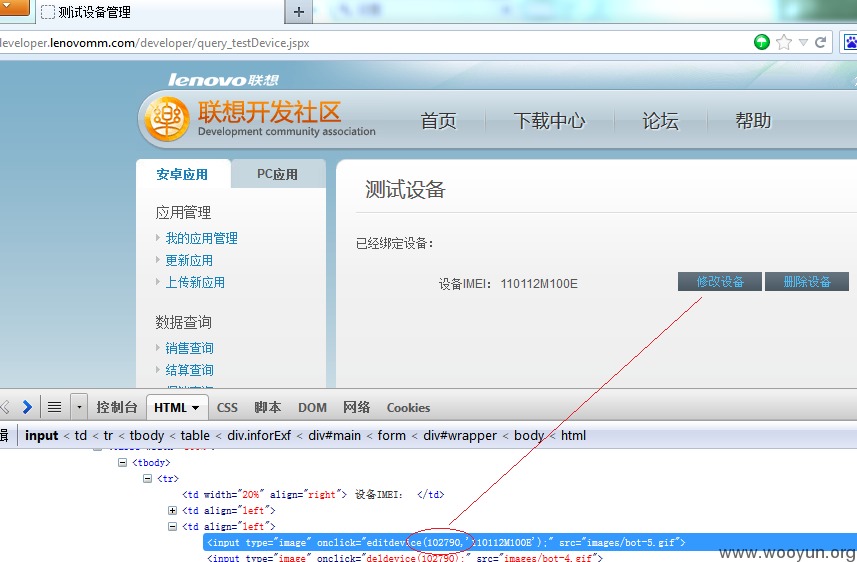Screen dimensions: 857x562
Task: Open the HTML panel dropdown arrow
Action: coord(195,408)
